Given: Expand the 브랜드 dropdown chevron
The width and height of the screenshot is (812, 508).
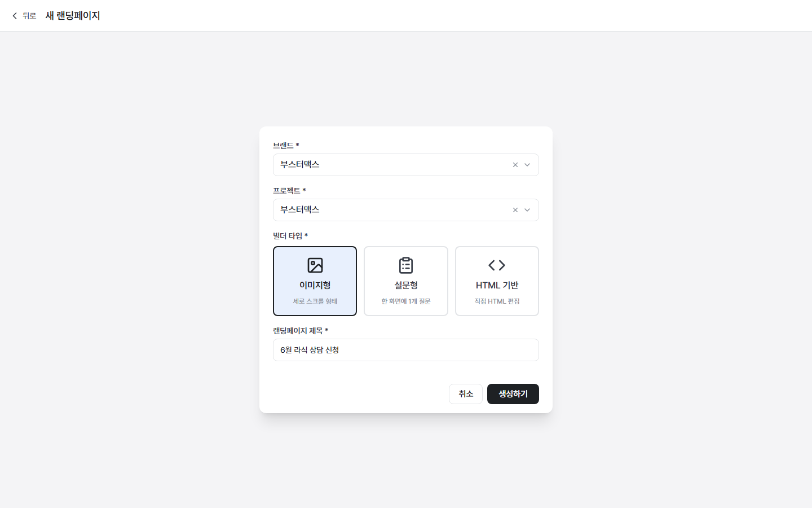Looking at the screenshot, I should point(527,165).
